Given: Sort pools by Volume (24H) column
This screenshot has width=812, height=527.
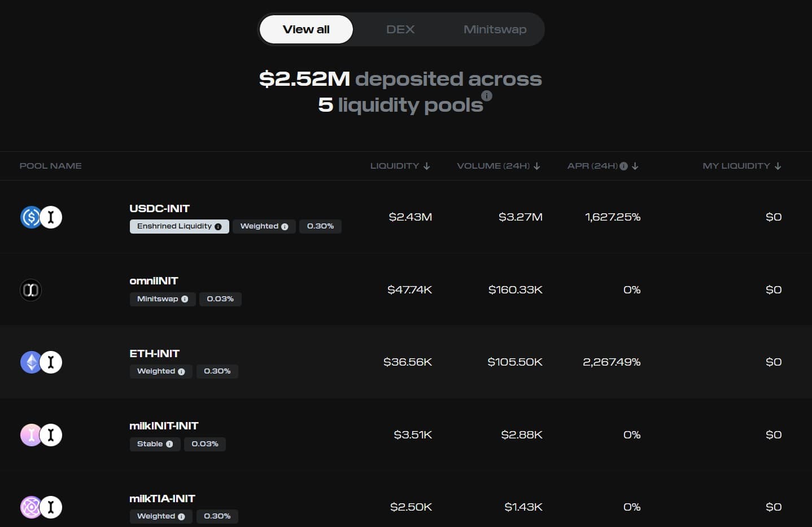Looking at the screenshot, I should (x=498, y=166).
